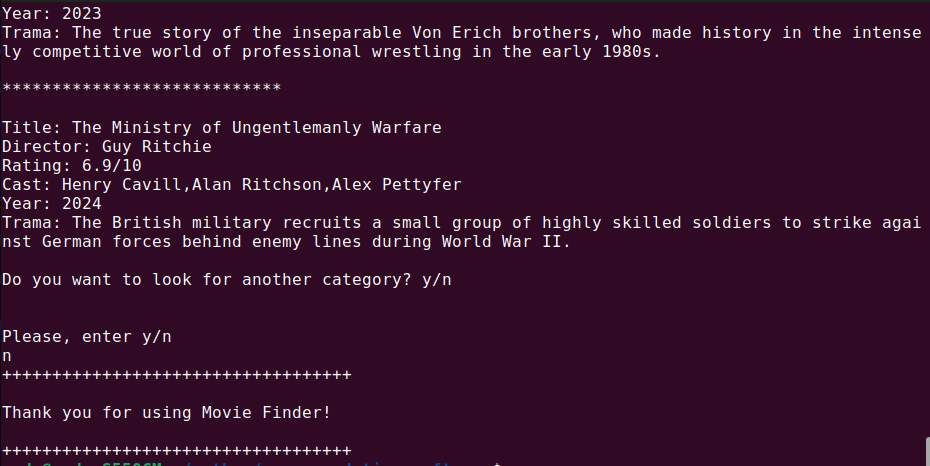Screen dimensions: 930x466
Task: Click the "Director: Guy Ritchie" line
Action: tap(106, 147)
